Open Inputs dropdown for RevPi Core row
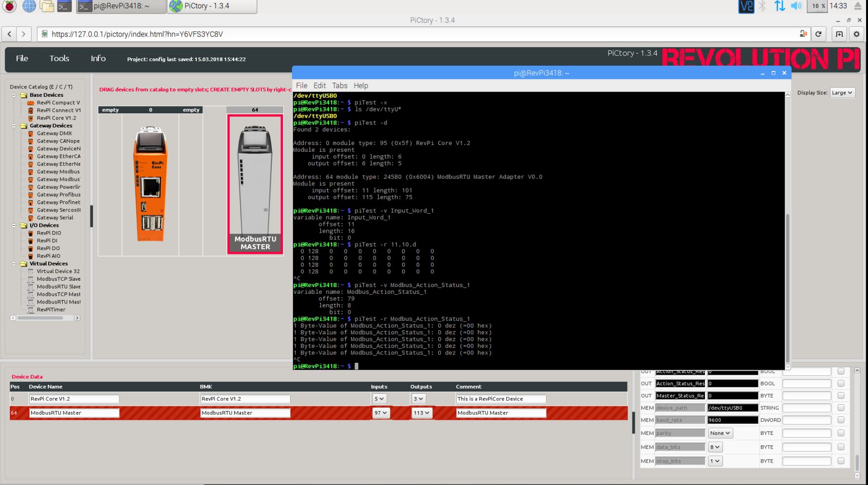This screenshot has width=868, height=485. [x=379, y=399]
